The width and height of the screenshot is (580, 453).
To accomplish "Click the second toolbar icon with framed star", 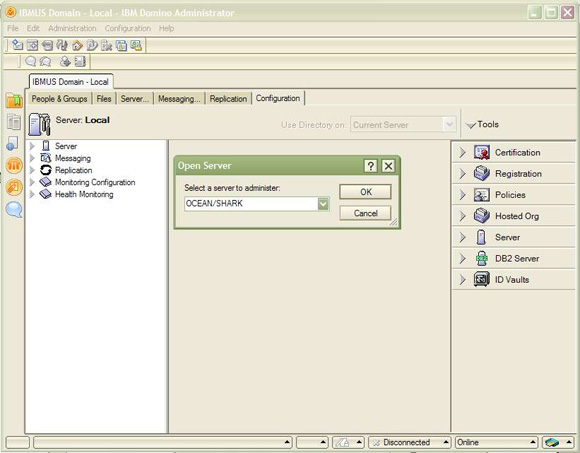I will click(32, 45).
